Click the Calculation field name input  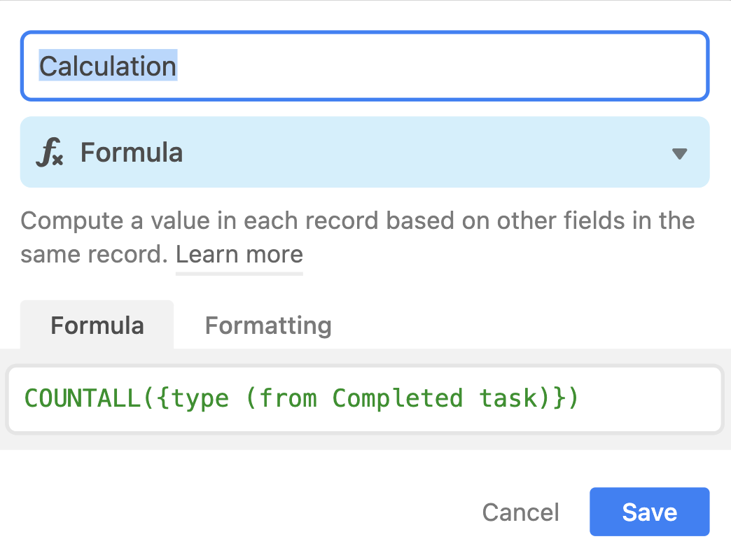click(x=365, y=66)
